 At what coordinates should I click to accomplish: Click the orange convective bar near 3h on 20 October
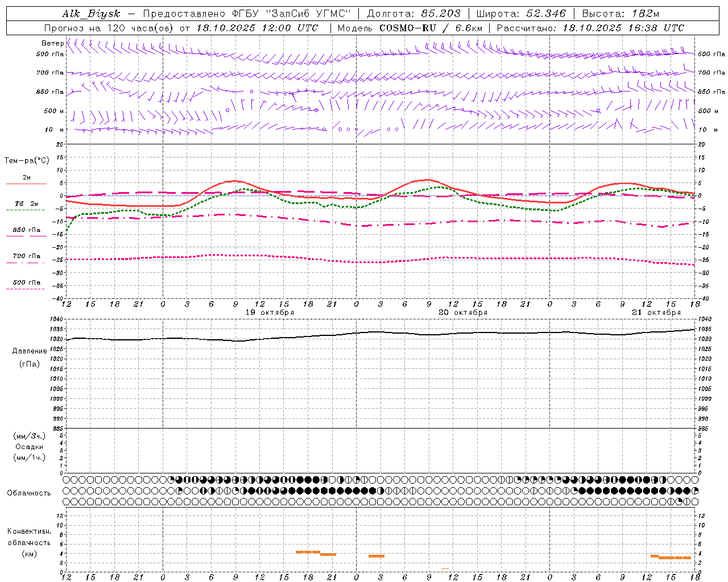point(377,556)
